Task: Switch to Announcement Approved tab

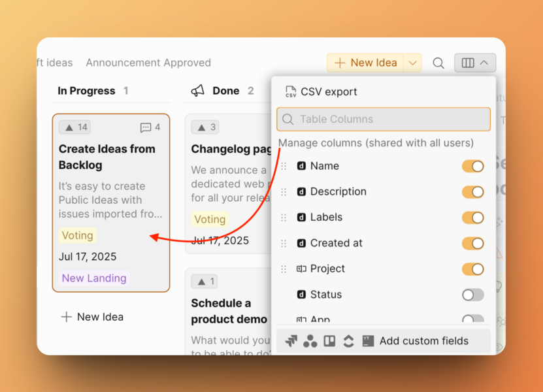Action: (148, 63)
